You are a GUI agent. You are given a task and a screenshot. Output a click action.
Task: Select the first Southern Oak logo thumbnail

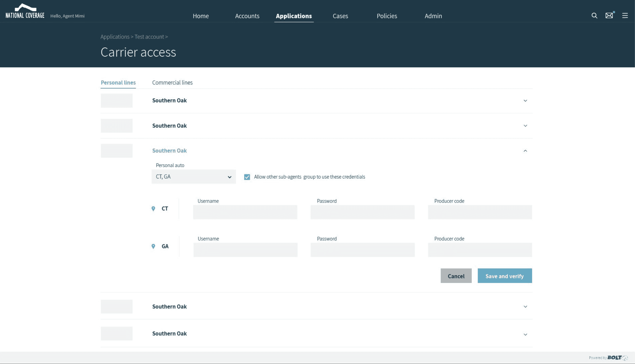(116, 101)
